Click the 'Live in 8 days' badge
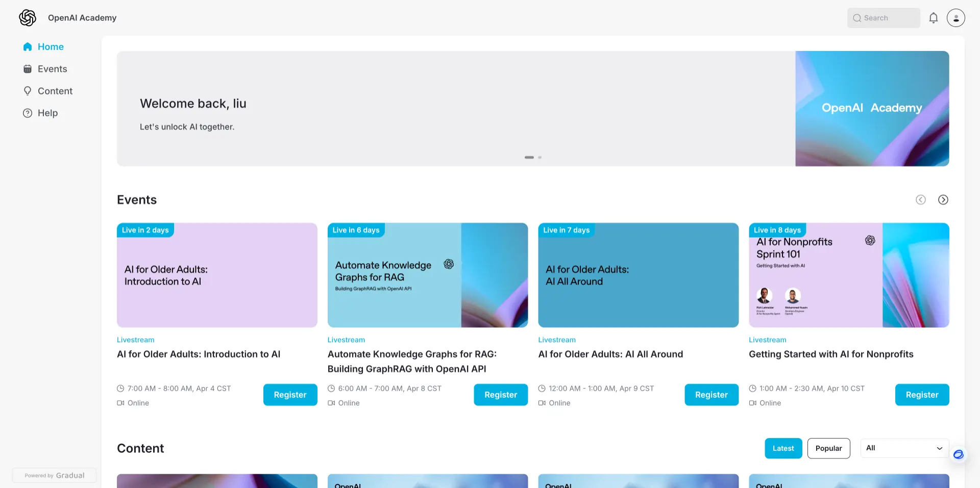The height and width of the screenshot is (488, 980). [777, 230]
